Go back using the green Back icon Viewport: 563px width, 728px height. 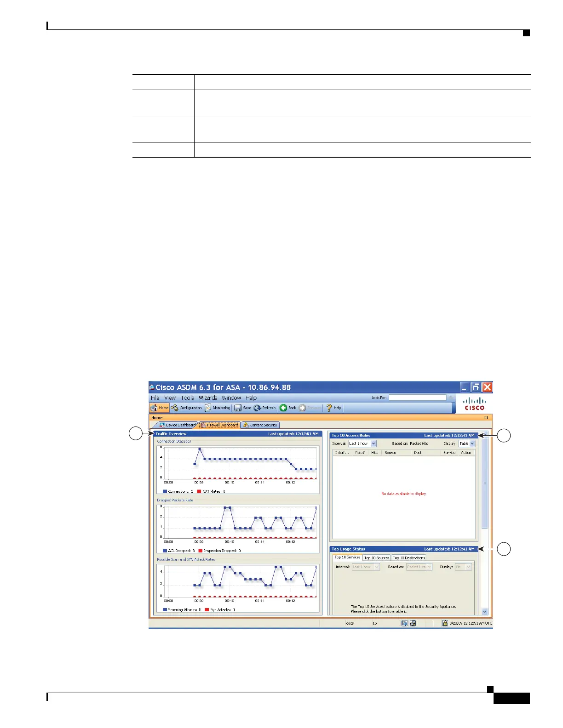coord(288,408)
